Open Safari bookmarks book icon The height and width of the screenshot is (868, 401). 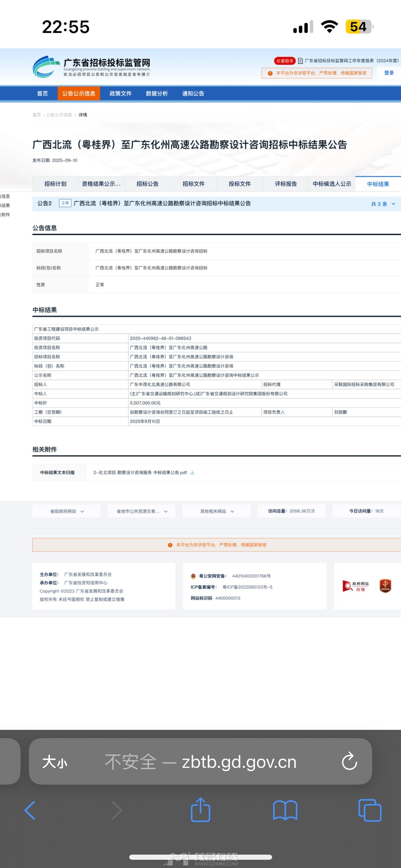[285, 810]
